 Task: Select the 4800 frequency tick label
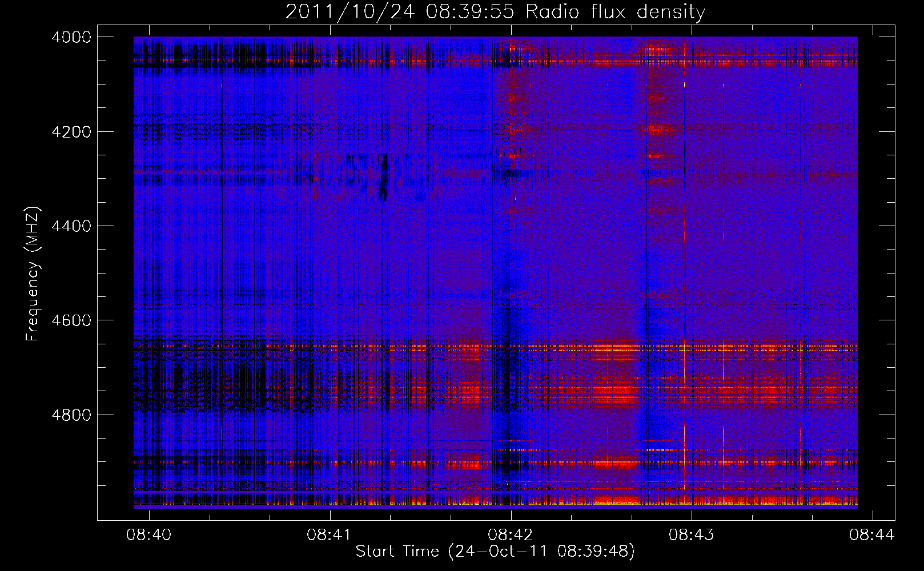coord(71,415)
